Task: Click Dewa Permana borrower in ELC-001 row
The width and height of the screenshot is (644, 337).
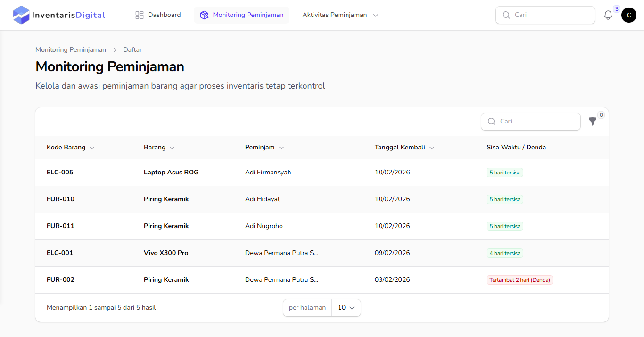Action: click(x=282, y=253)
